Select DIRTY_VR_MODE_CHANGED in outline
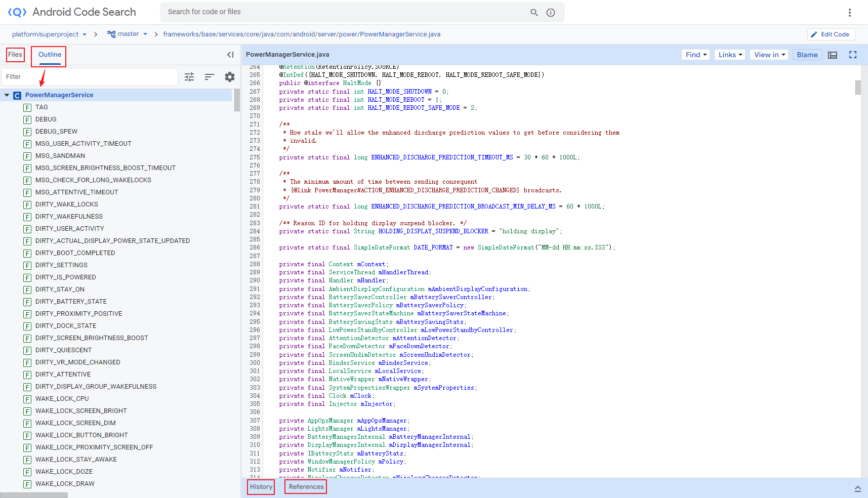The height and width of the screenshot is (498, 868). [78, 362]
